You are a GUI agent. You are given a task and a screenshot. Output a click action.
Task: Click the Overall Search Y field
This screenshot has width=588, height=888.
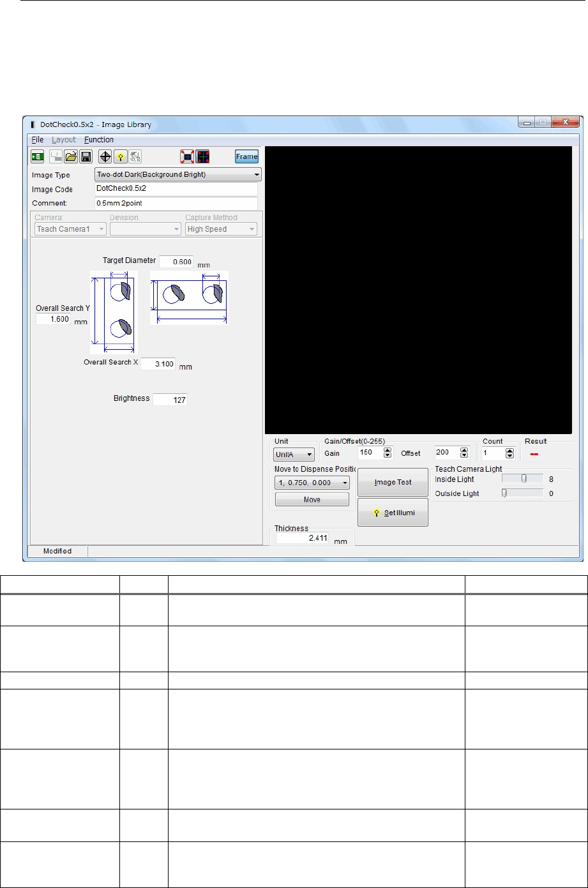(52, 319)
